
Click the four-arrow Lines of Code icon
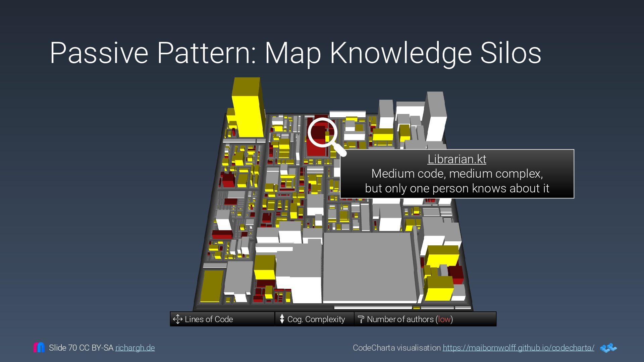[177, 319]
